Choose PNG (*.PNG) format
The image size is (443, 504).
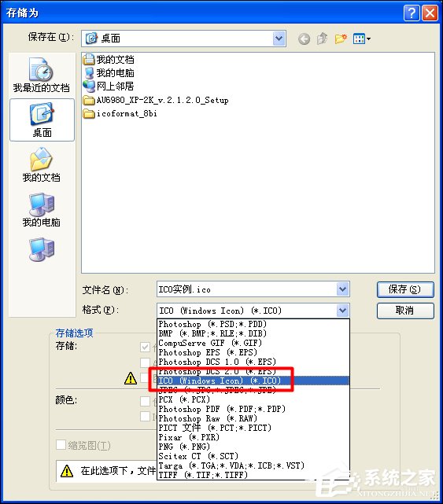pyautogui.click(x=253, y=447)
